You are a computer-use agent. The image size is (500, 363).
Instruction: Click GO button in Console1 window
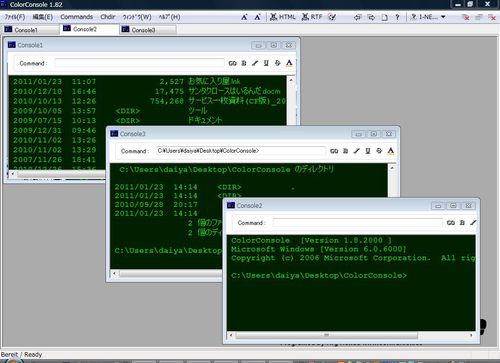tap(232, 63)
